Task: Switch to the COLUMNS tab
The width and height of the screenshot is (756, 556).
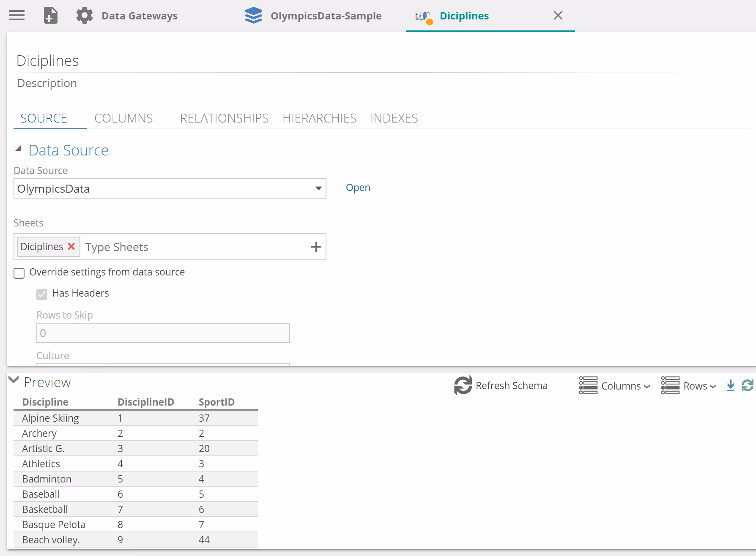Action: click(x=123, y=118)
